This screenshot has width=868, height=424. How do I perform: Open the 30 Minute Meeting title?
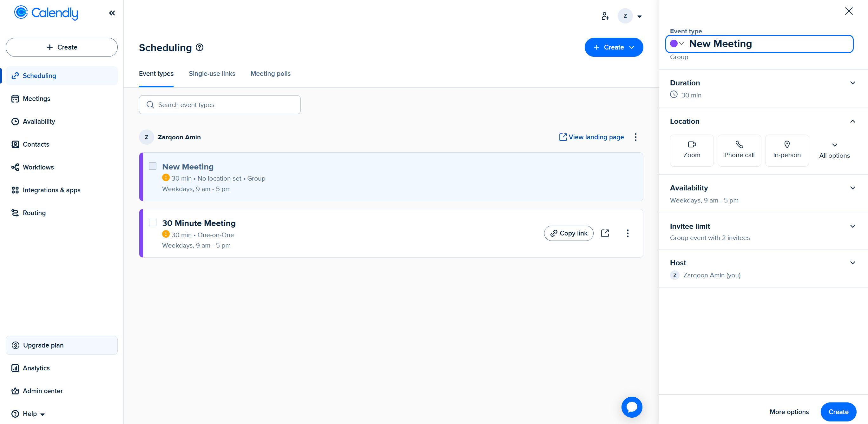click(199, 223)
